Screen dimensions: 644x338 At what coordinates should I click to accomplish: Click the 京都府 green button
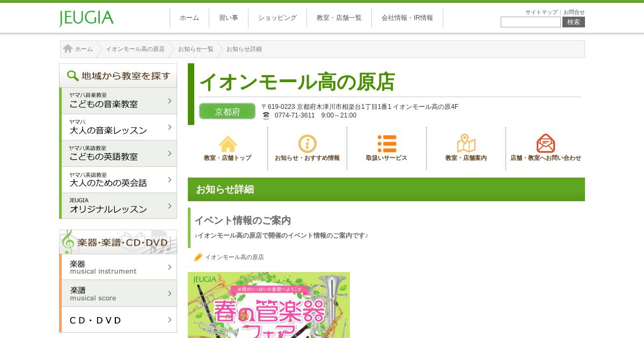click(228, 111)
